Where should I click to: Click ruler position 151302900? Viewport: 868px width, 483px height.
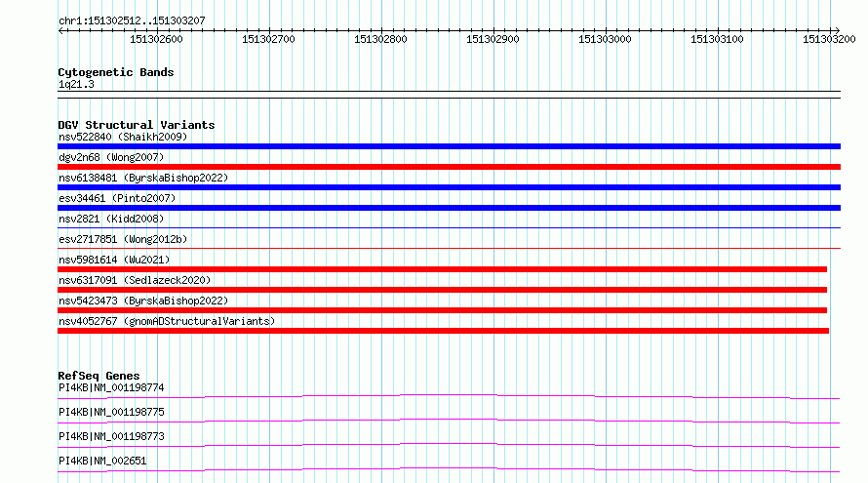point(493,39)
